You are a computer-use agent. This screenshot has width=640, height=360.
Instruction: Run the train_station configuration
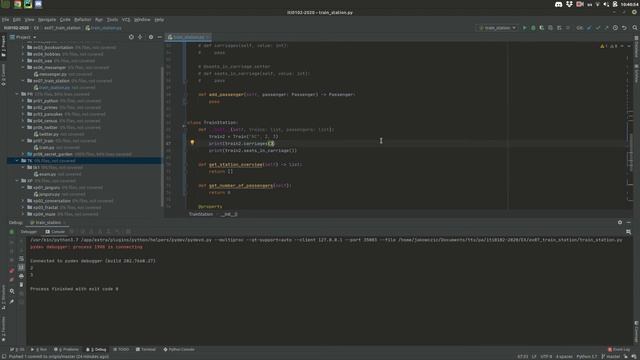tap(524, 28)
